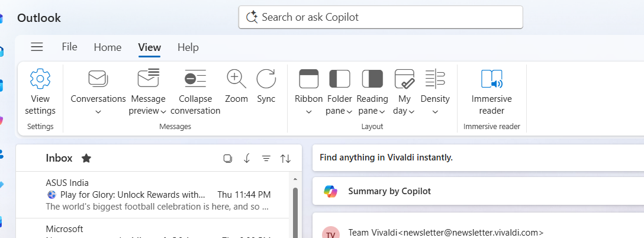Click select-all messages icon in Inbox header

(227, 158)
